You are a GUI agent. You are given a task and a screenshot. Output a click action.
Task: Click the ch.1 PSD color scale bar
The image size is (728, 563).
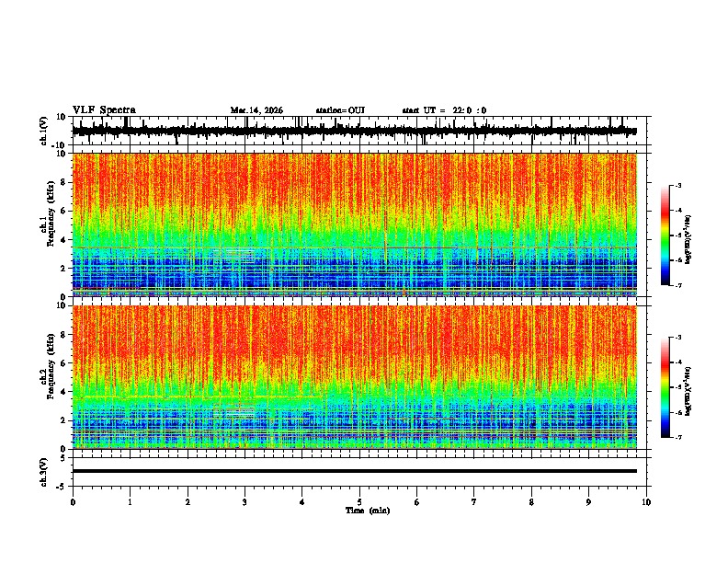[x=665, y=236]
